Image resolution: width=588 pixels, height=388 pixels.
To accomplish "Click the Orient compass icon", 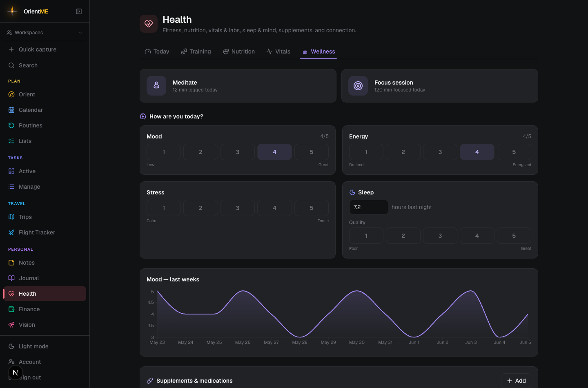I will (x=11, y=94).
